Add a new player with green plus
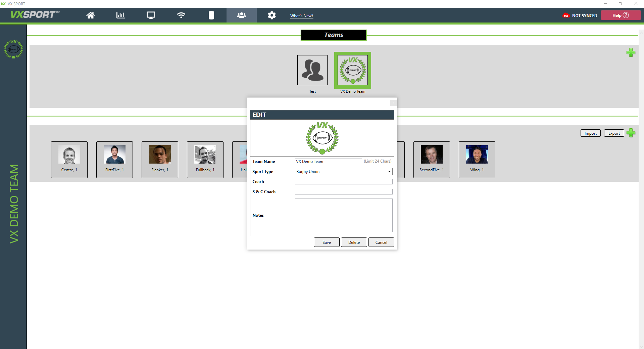Viewport: 644px width, 349px height. pyautogui.click(x=631, y=133)
